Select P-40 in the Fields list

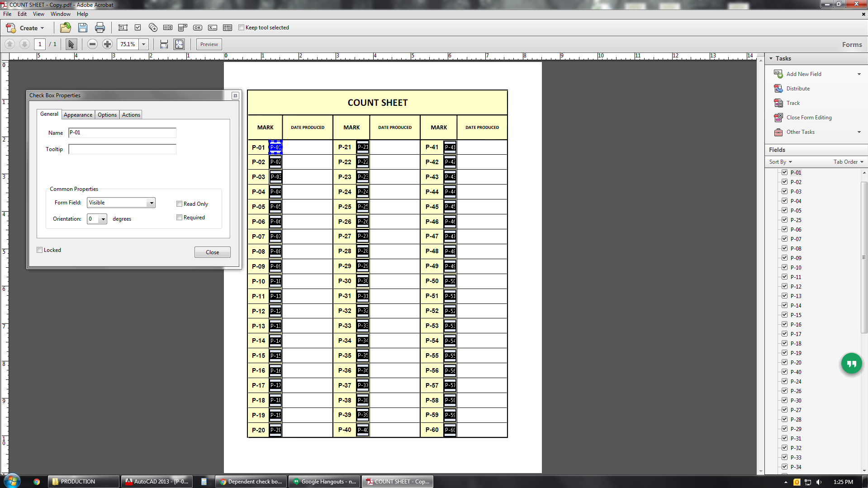tap(796, 372)
